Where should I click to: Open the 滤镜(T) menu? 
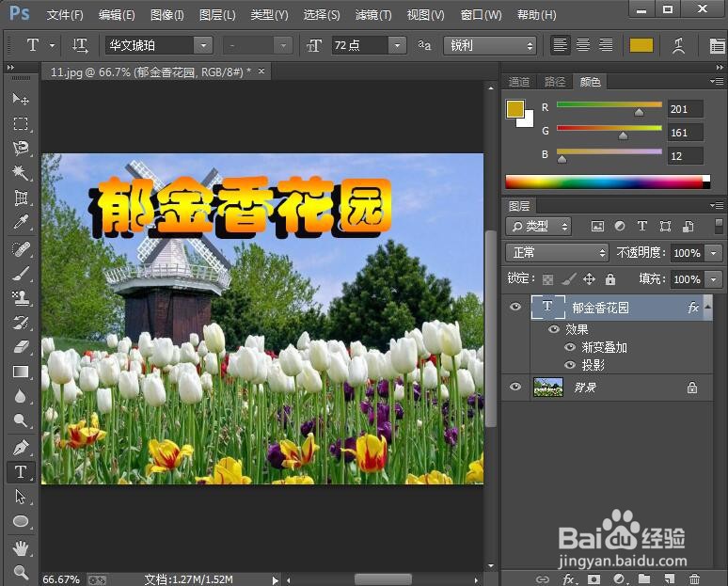coord(372,15)
